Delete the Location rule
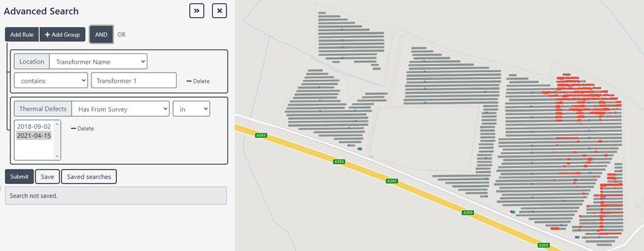This screenshot has height=251, width=644. point(198,81)
